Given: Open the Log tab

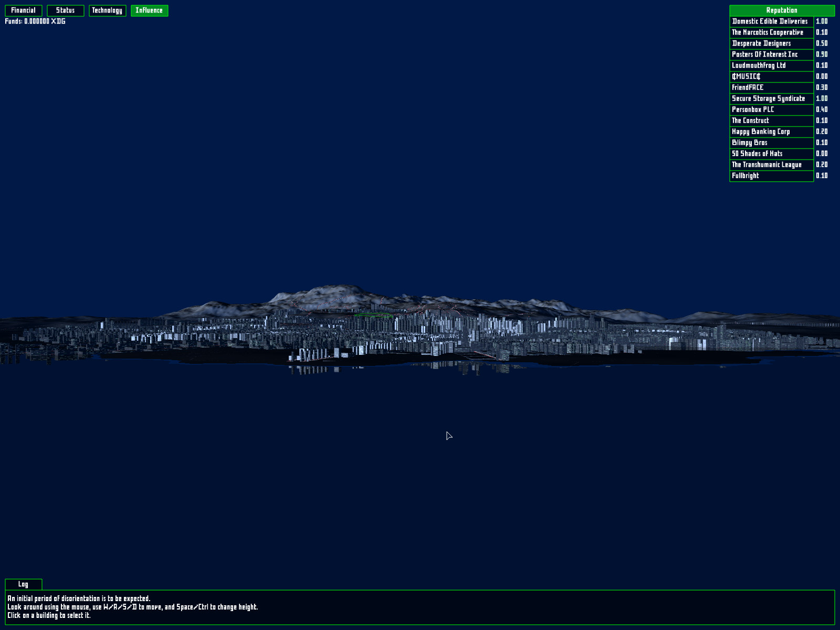Looking at the screenshot, I should coord(23,584).
